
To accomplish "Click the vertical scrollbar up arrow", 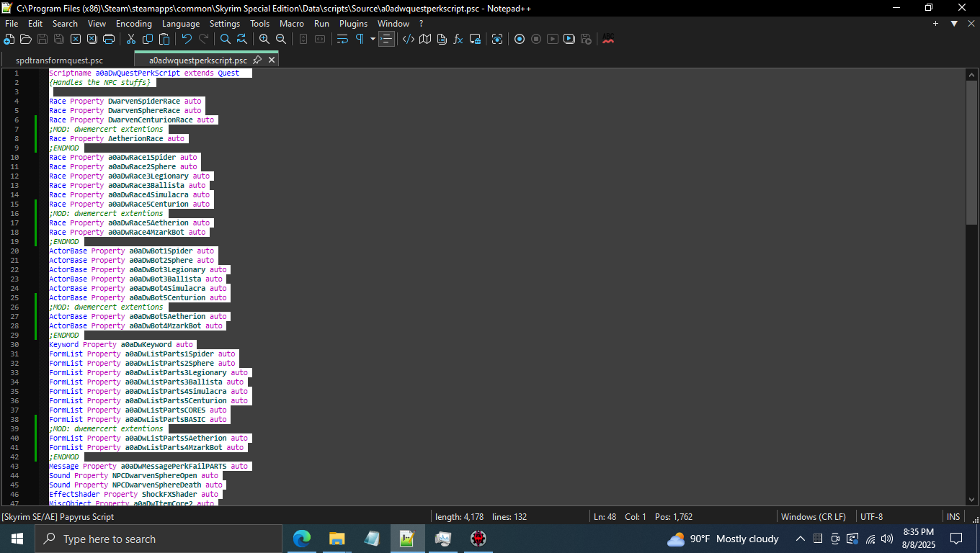I will pos(971,75).
